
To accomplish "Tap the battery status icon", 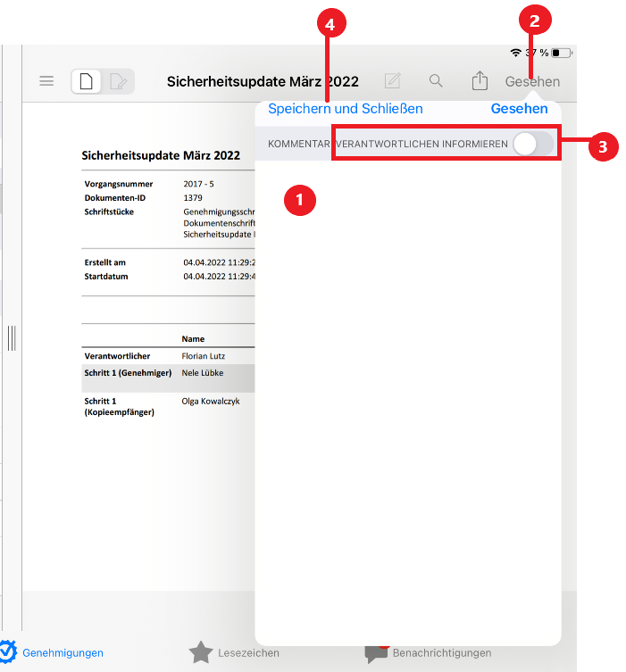I will (561, 54).
